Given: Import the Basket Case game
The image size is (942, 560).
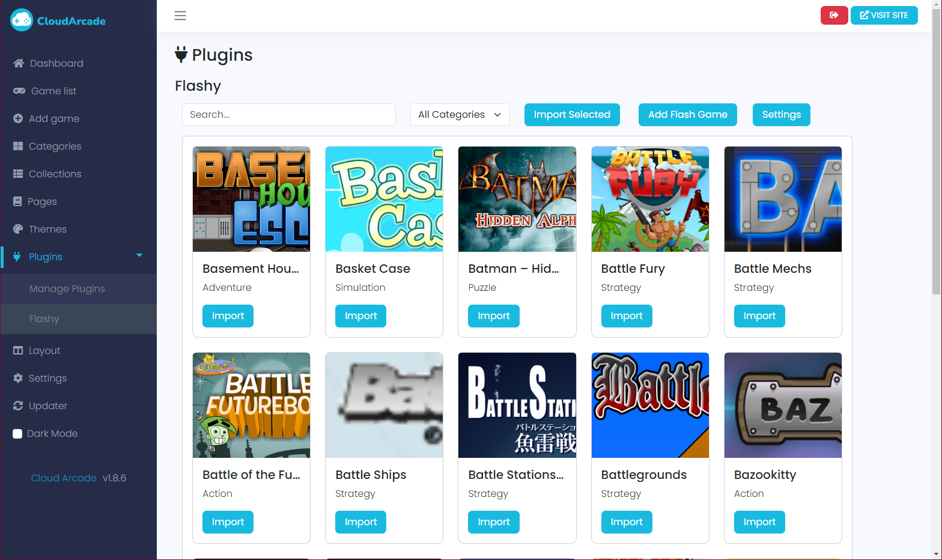Looking at the screenshot, I should 360,316.
